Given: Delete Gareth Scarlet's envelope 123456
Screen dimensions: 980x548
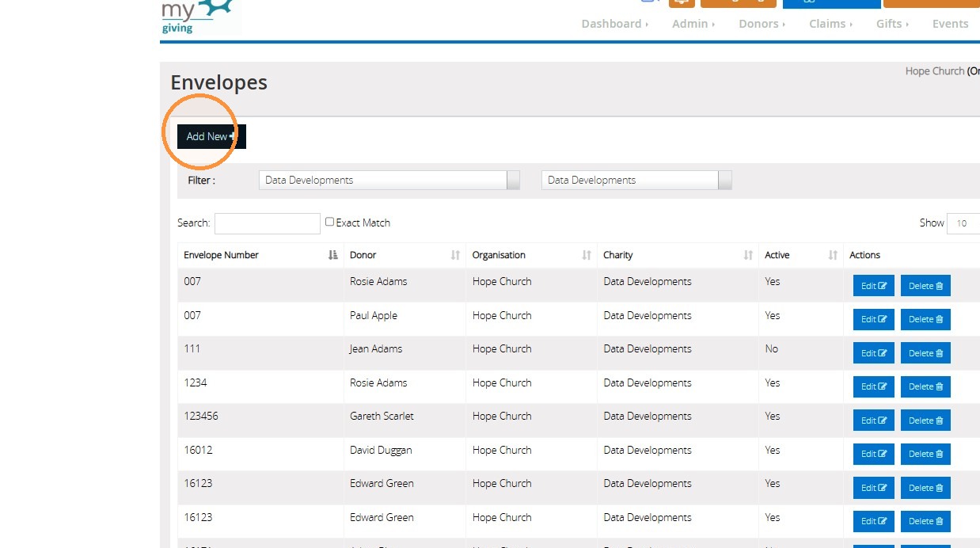Looking at the screenshot, I should pos(925,421).
